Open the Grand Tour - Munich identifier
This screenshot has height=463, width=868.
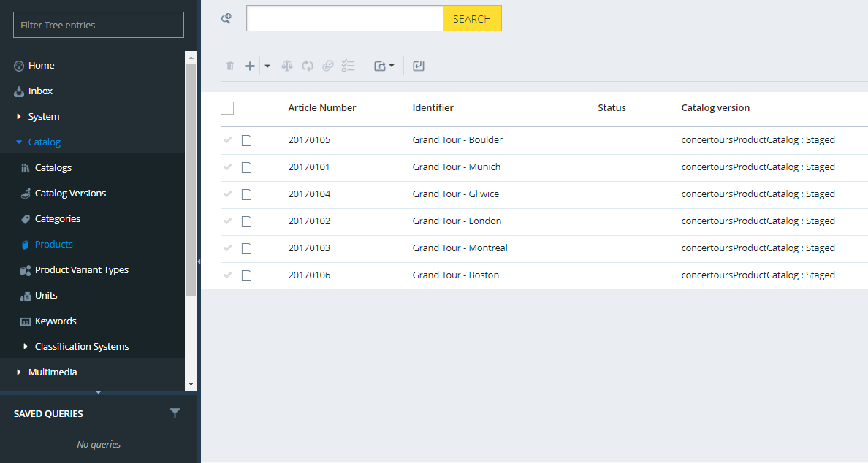(x=456, y=167)
